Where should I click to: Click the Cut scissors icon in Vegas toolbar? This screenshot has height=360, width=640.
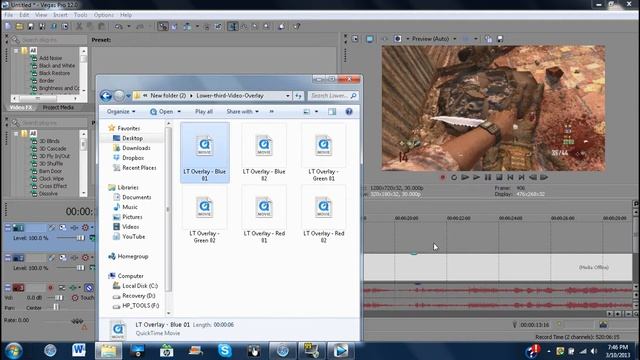[x=79, y=27]
